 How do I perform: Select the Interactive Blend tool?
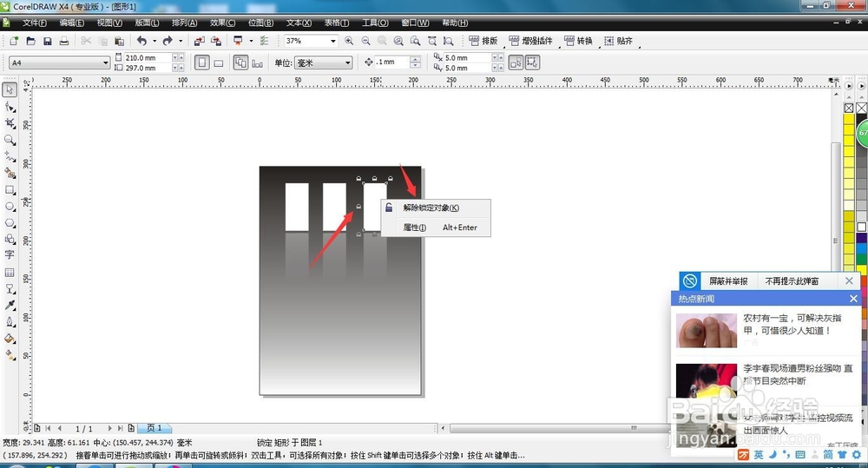pyautogui.click(x=10, y=288)
